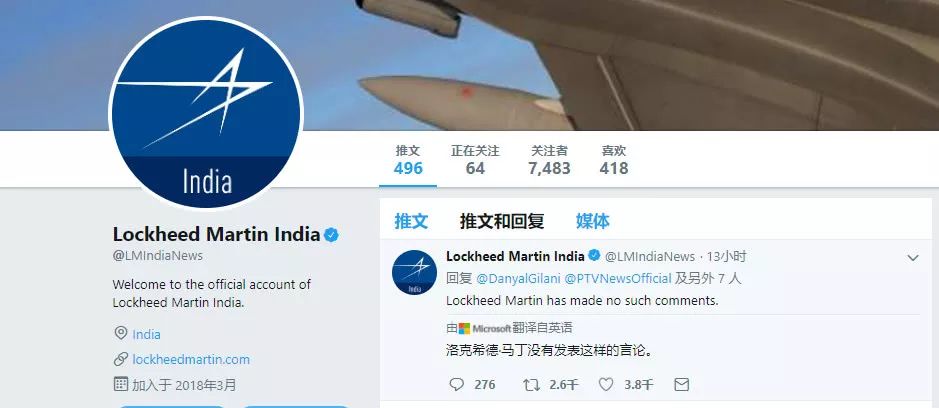
Task: Open the lockheedmartin.com website link
Action: click(x=191, y=359)
